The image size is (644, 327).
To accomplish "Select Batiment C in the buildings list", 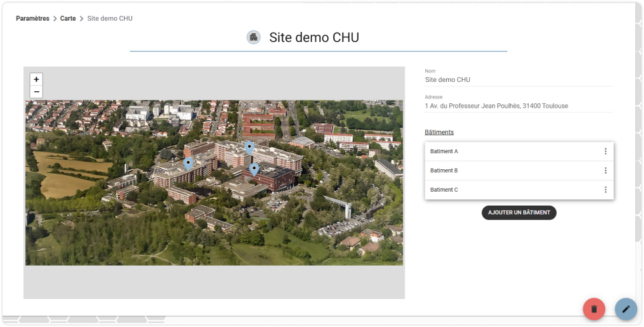I will pos(519,190).
